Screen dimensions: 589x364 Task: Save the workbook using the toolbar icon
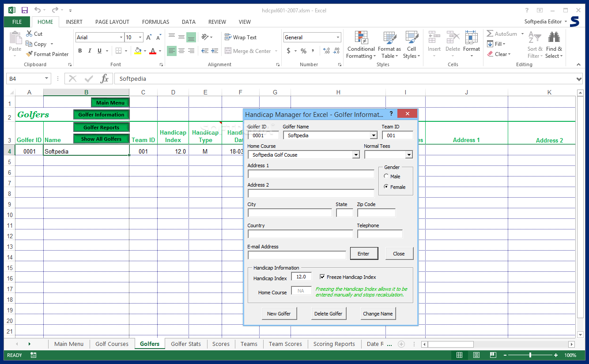(25, 10)
